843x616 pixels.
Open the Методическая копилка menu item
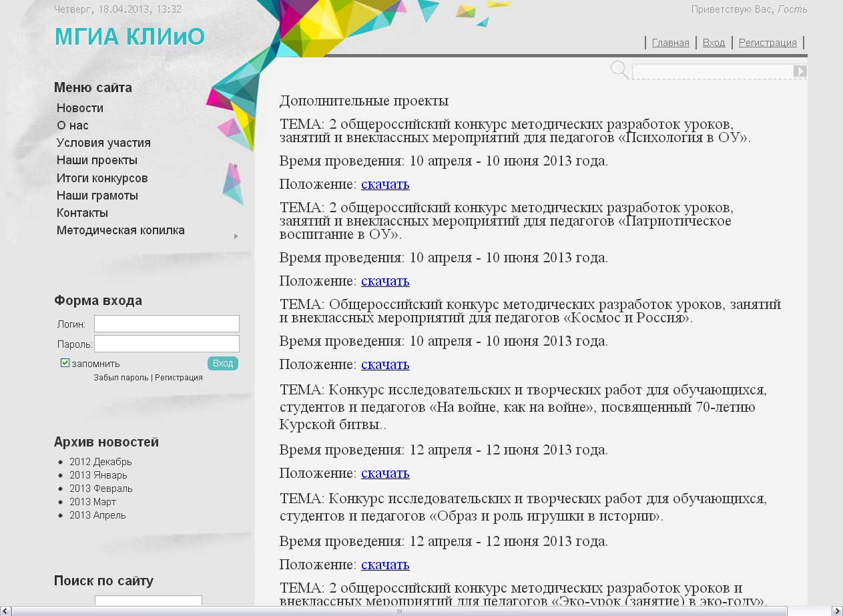click(121, 230)
